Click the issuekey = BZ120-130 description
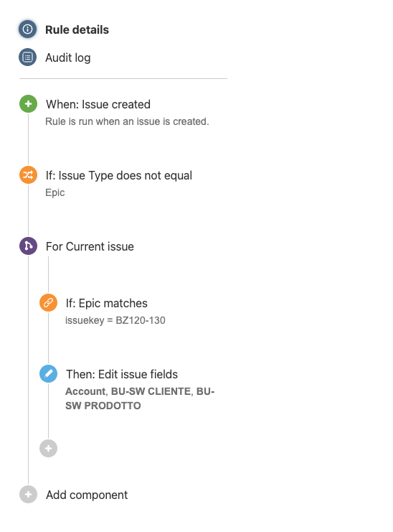Image resolution: width=393 pixels, height=532 pixels. click(115, 320)
